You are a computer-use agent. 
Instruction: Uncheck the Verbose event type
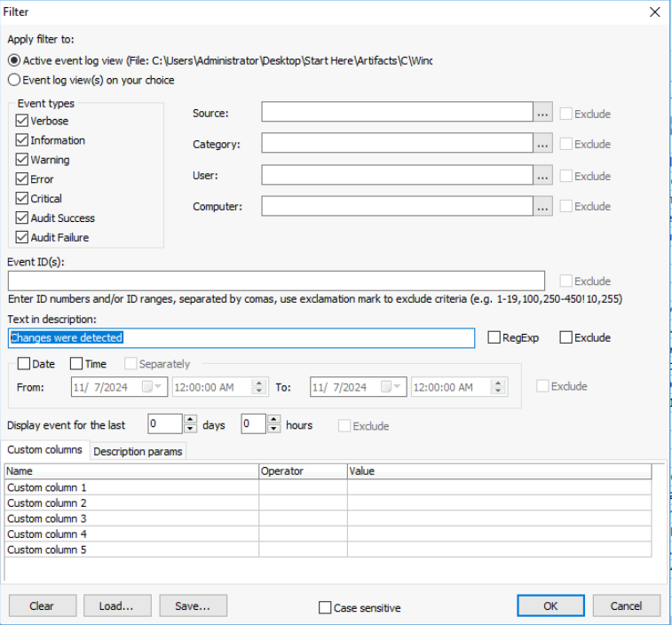[22, 121]
